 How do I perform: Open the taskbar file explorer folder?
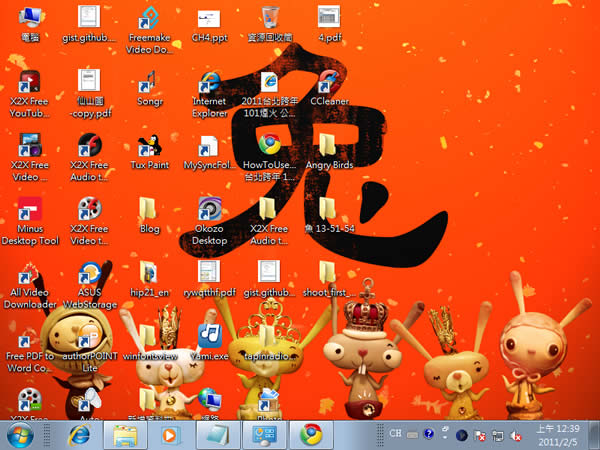[x=125, y=435]
